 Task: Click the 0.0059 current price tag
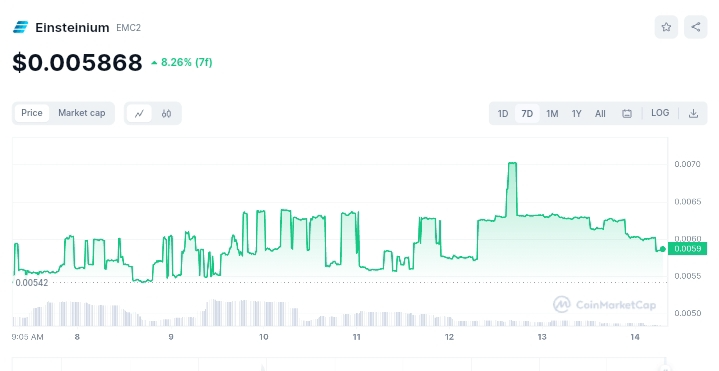[x=687, y=249]
